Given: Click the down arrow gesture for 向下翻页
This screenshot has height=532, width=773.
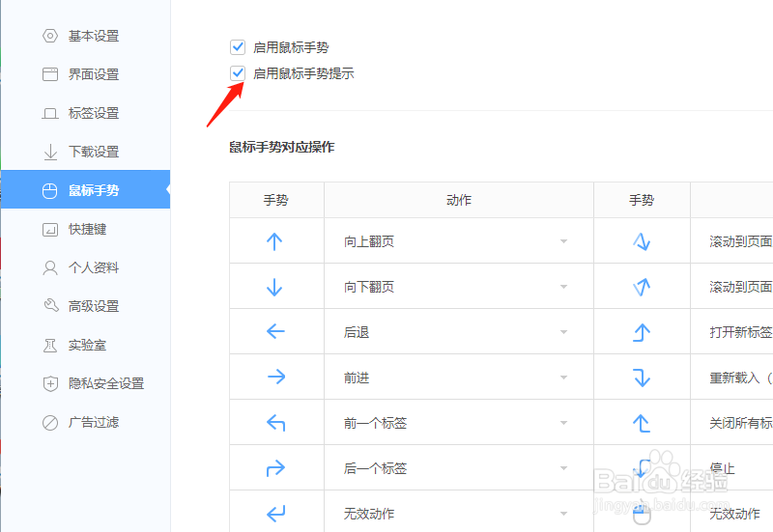Looking at the screenshot, I should click(x=274, y=287).
